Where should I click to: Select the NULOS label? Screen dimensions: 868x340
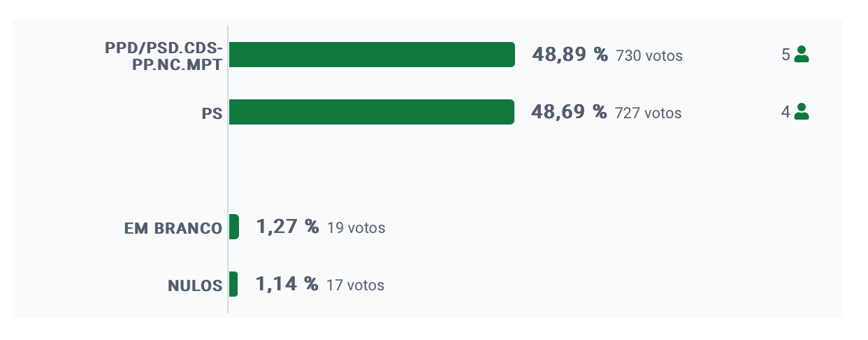(x=195, y=285)
